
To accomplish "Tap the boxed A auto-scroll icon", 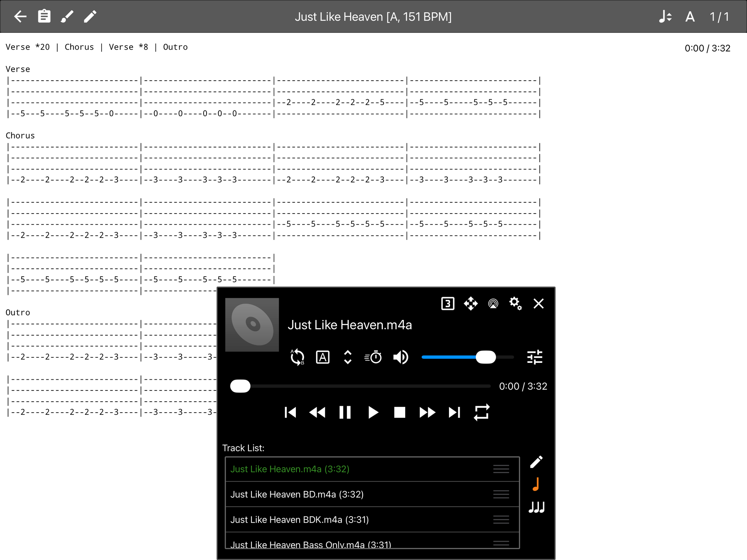I will [323, 357].
